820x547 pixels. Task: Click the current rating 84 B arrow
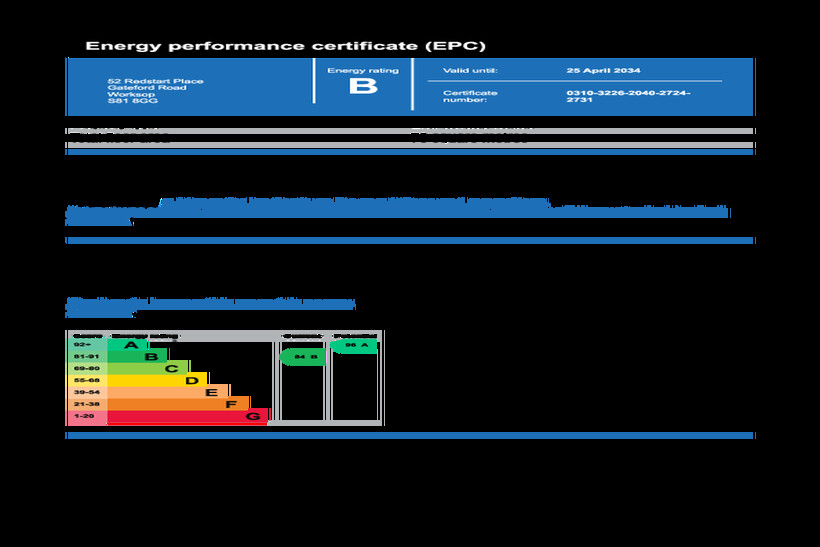[304, 357]
